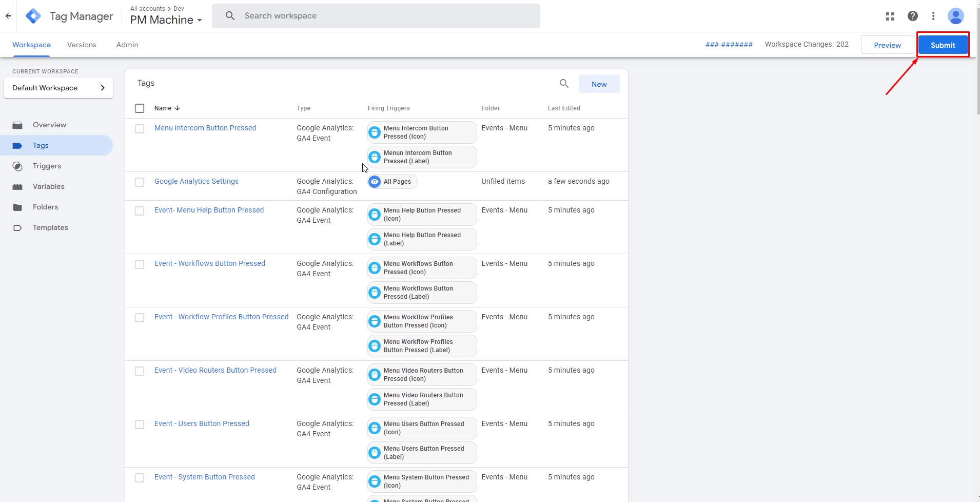This screenshot has width=980, height=502.
Task: Switch to the Versions tab
Action: coord(82,45)
